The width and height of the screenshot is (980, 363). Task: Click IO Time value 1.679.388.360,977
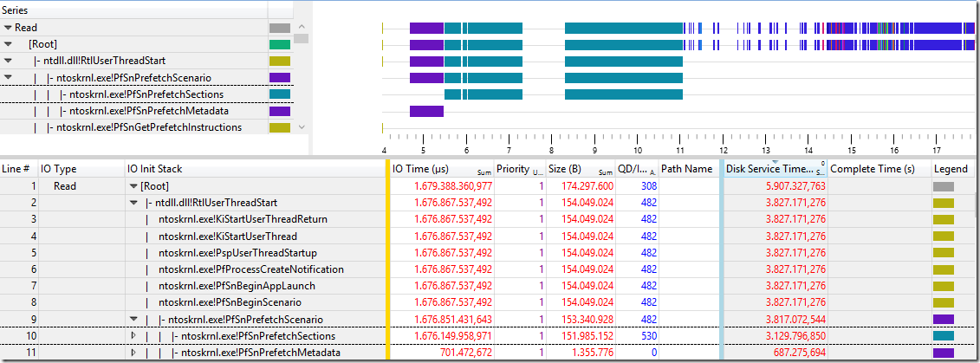pos(453,186)
